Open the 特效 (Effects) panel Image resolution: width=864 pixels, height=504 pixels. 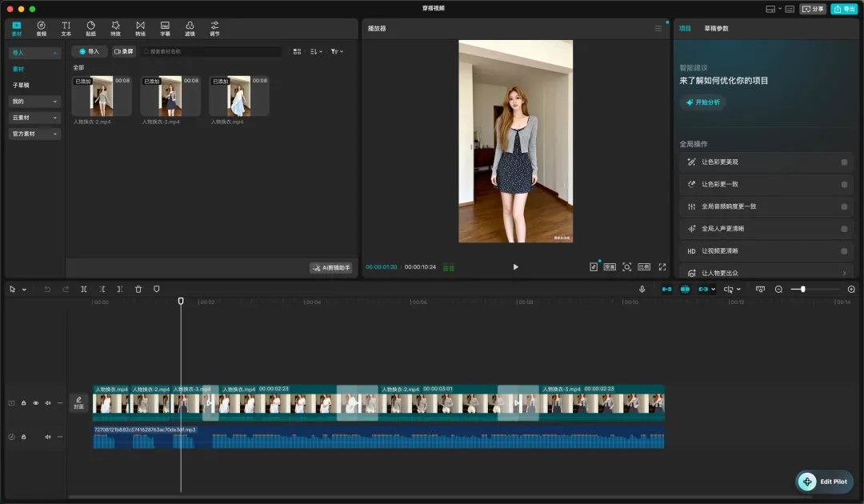tap(115, 29)
